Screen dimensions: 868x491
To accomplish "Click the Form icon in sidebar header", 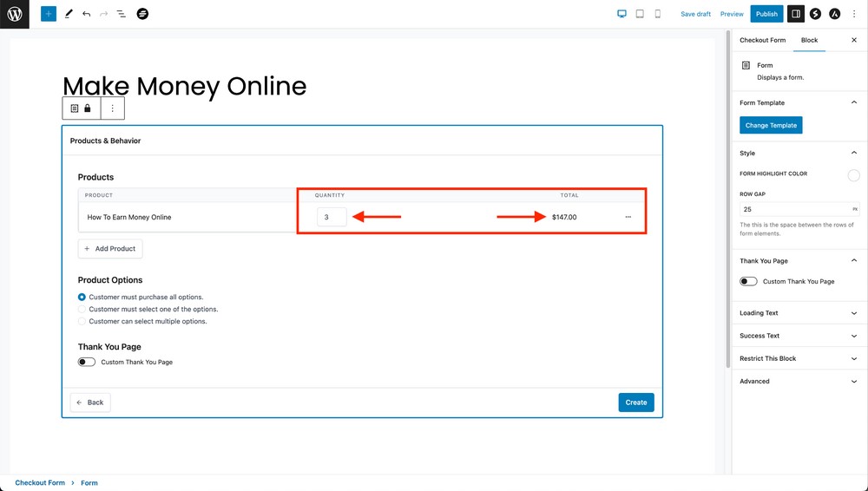I will (746, 65).
